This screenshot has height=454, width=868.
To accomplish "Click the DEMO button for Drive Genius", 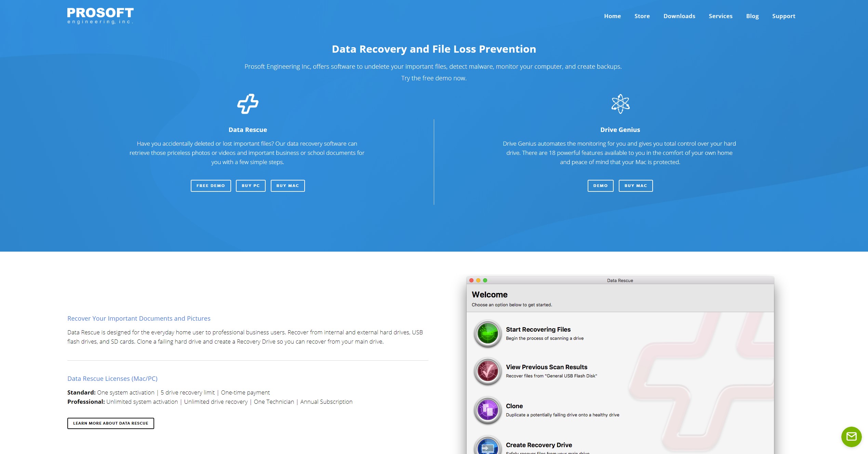I will tap(600, 185).
